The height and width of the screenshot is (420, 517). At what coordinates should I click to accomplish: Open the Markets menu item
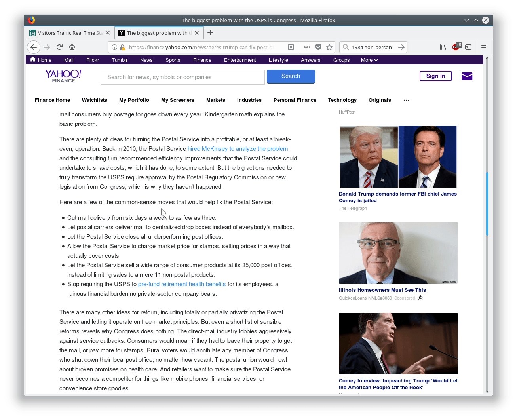pos(215,100)
